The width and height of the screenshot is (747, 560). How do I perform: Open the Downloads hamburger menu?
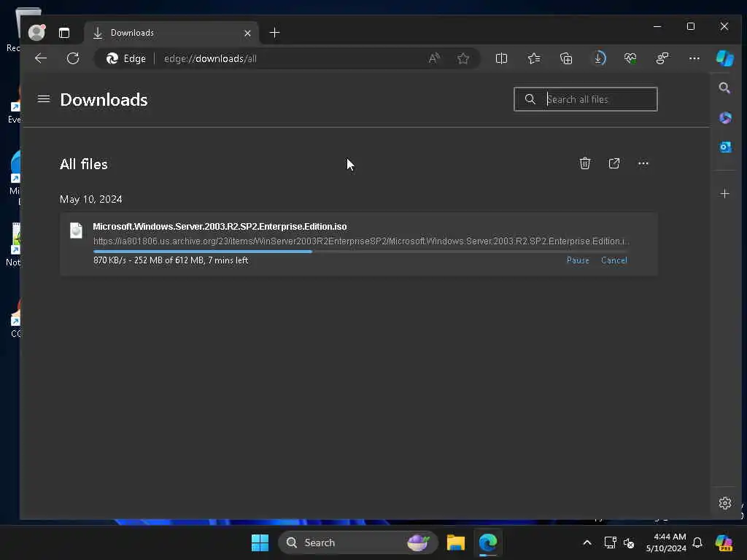tap(43, 99)
